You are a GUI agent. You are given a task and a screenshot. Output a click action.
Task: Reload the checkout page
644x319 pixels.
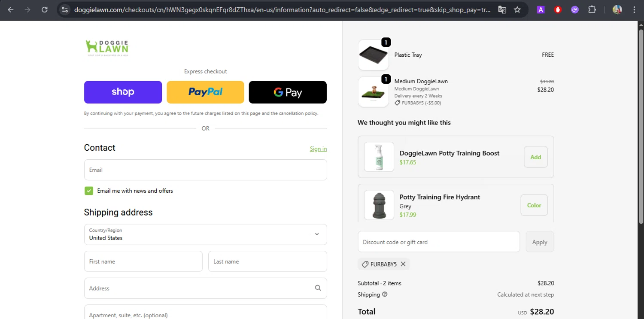[x=45, y=9]
